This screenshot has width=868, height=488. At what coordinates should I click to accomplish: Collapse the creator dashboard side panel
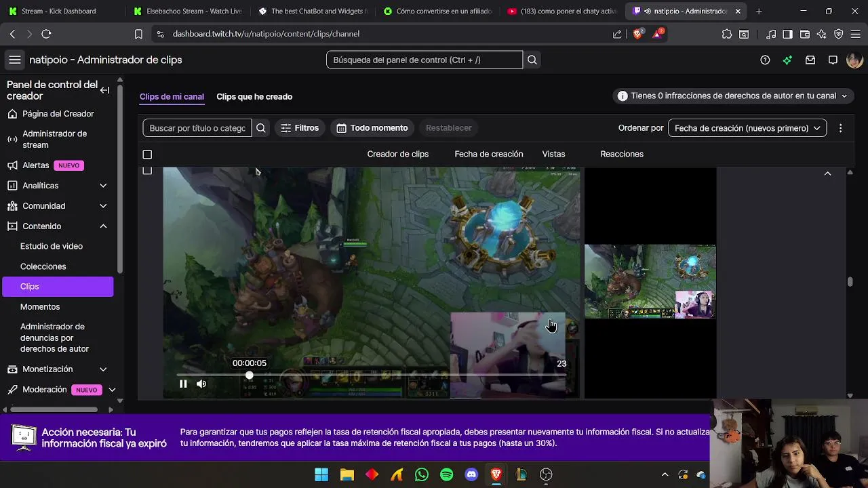(x=105, y=90)
